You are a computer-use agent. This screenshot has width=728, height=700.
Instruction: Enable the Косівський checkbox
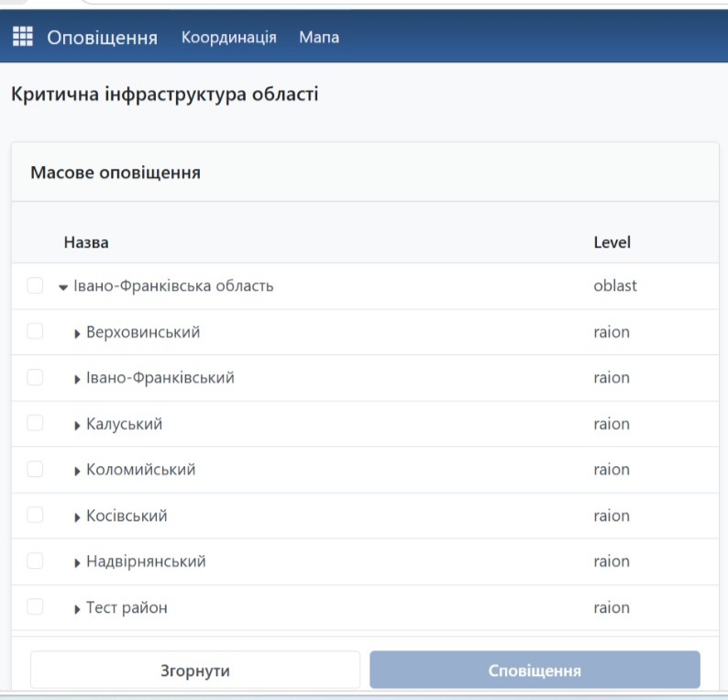(35, 515)
